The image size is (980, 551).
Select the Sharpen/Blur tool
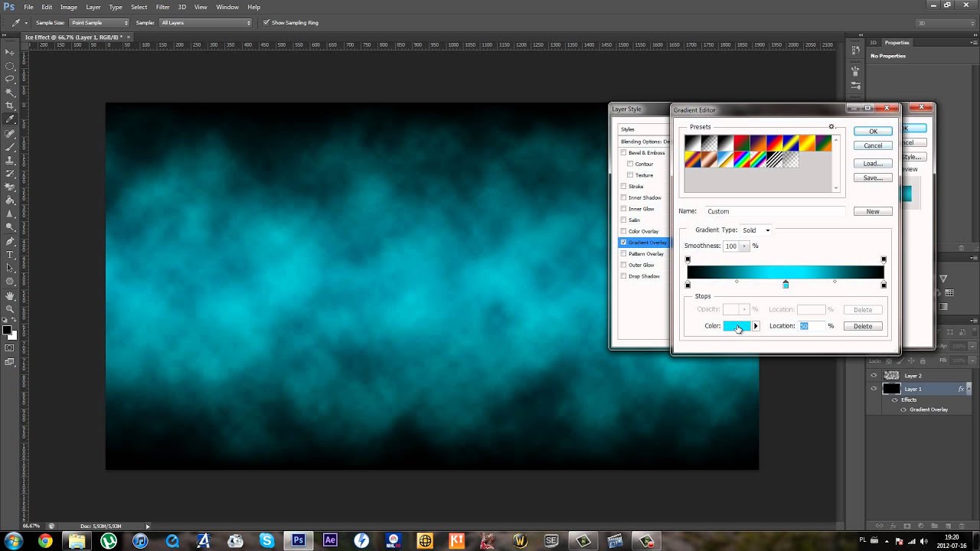(x=10, y=214)
